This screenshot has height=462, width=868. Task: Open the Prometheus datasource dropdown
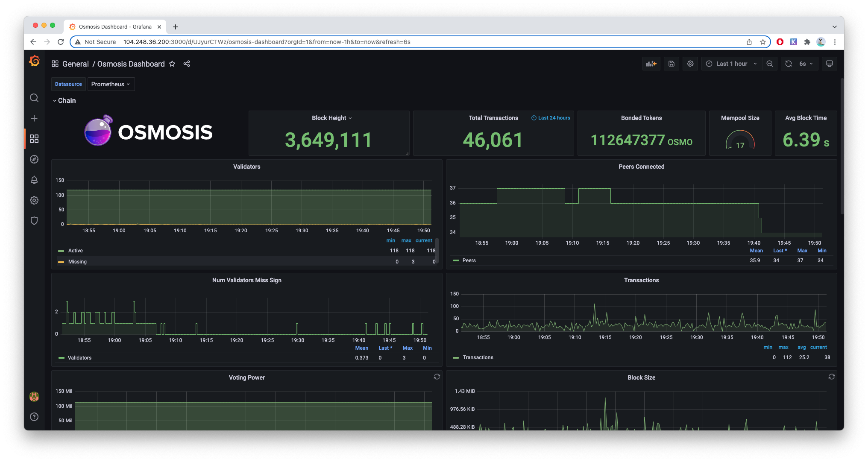[x=111, y=84]
